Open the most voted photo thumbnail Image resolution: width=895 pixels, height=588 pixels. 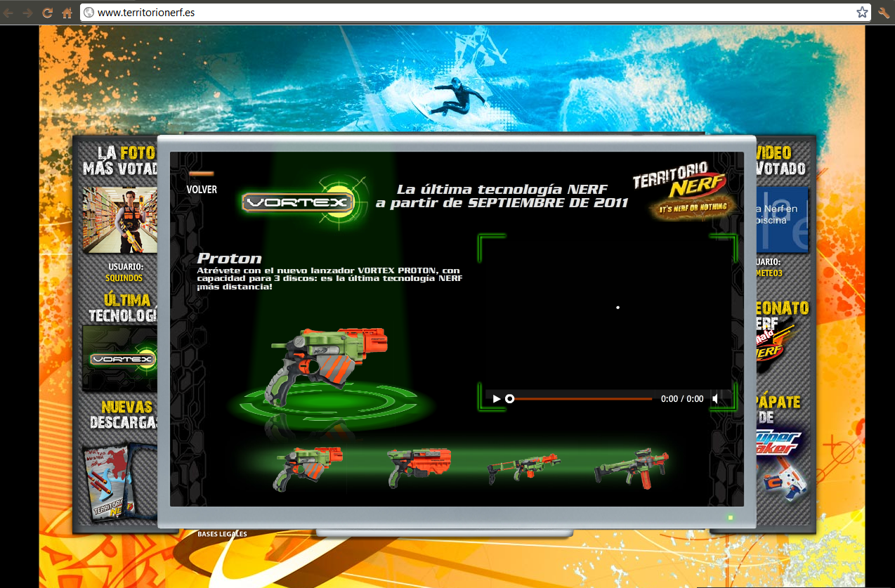click(120, 219)
